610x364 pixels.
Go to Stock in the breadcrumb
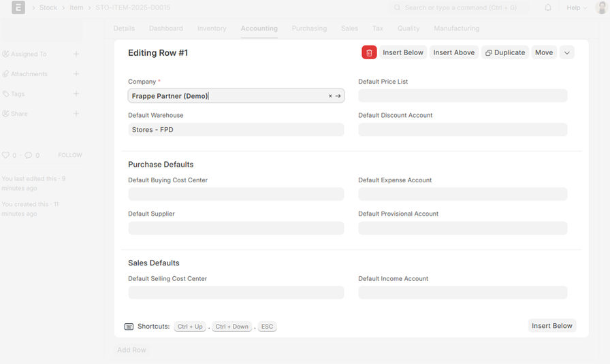click(x=48, y=7)
